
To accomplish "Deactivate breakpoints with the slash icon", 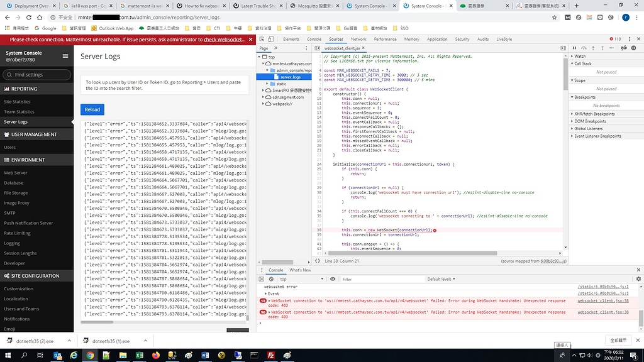I will click(x=623, y=48).
